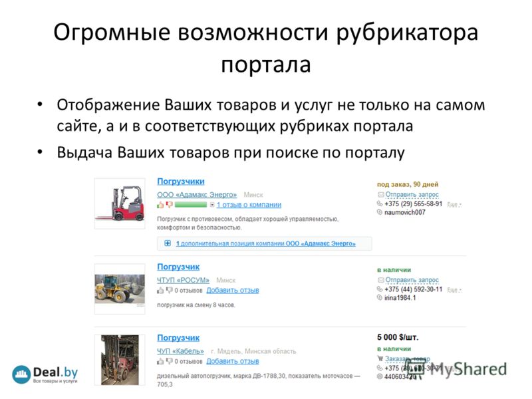This screenshot has height=399, width=532.
Task: Click bullet Выдача Ваших товаров при поиске
Action: pyautogui.click(x=231, y=153)
